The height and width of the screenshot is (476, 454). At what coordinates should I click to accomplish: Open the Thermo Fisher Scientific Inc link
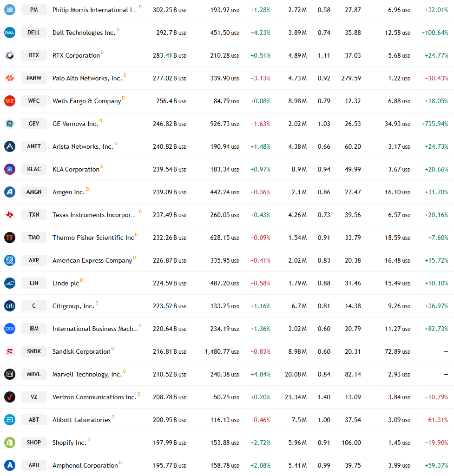click(x=93, y=238)
